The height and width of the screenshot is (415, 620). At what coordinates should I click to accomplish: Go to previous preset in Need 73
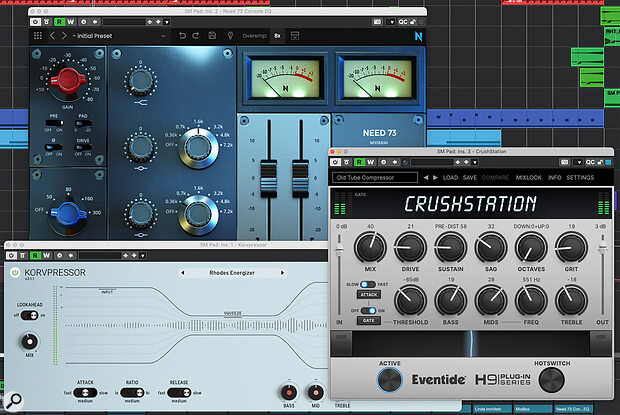[x=52, y=36]
